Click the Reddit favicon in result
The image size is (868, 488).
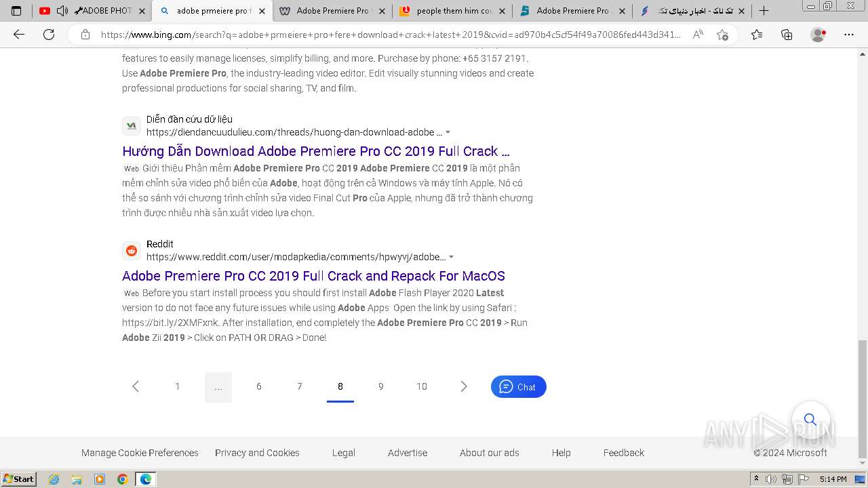pos(132,251)
